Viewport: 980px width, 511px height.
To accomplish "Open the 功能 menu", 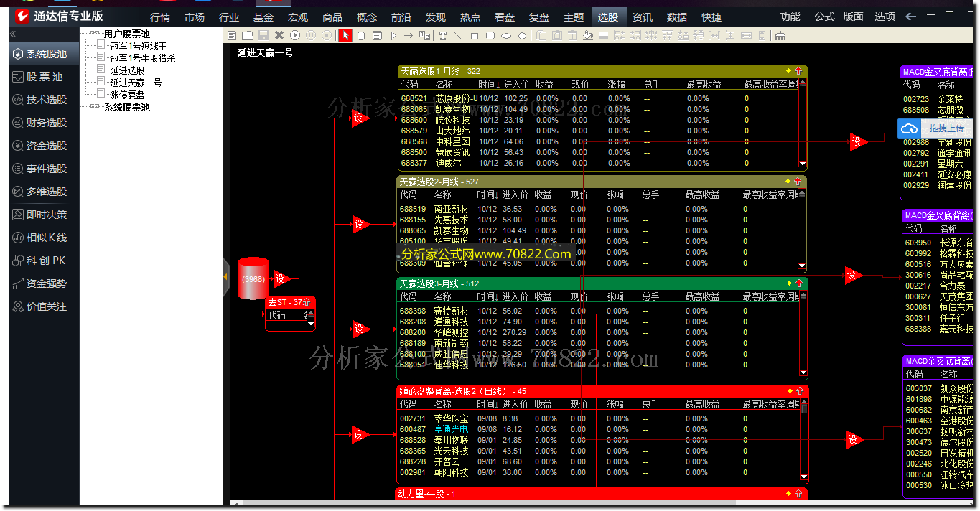I will 790,17.
